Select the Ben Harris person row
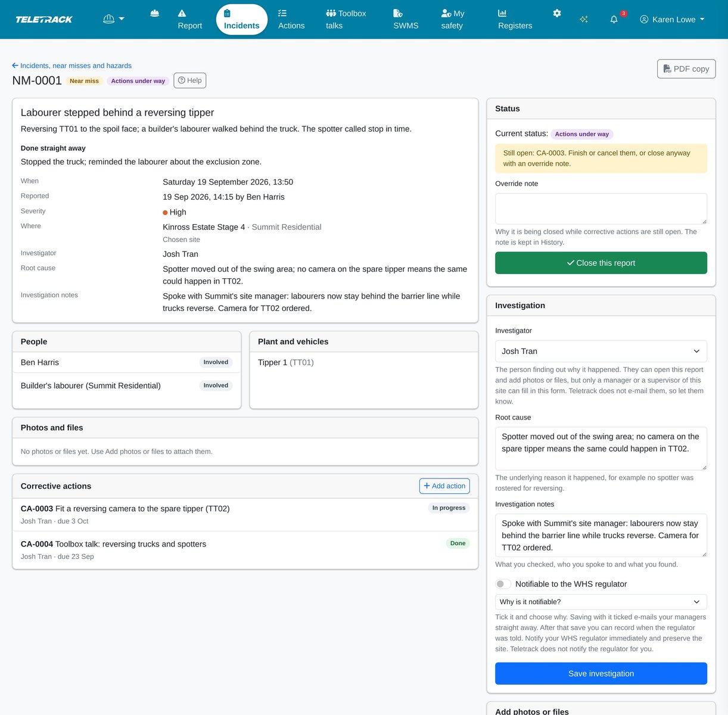This screenshot has height=715, width=728. [126, 362]
